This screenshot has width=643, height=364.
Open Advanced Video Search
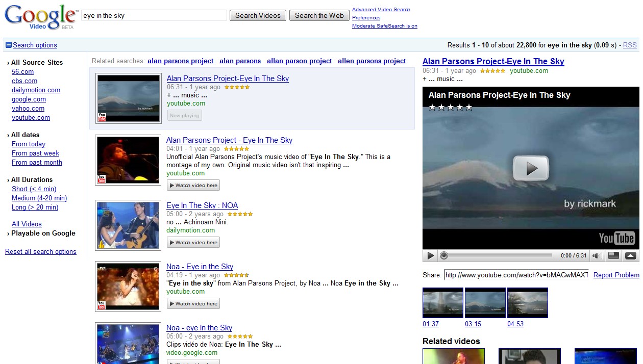point(381,10)
